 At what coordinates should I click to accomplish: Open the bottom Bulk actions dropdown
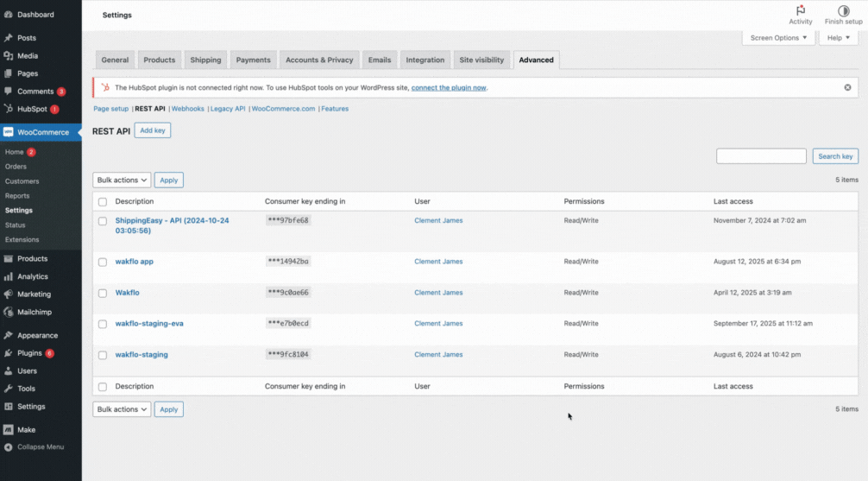(122, 409)
